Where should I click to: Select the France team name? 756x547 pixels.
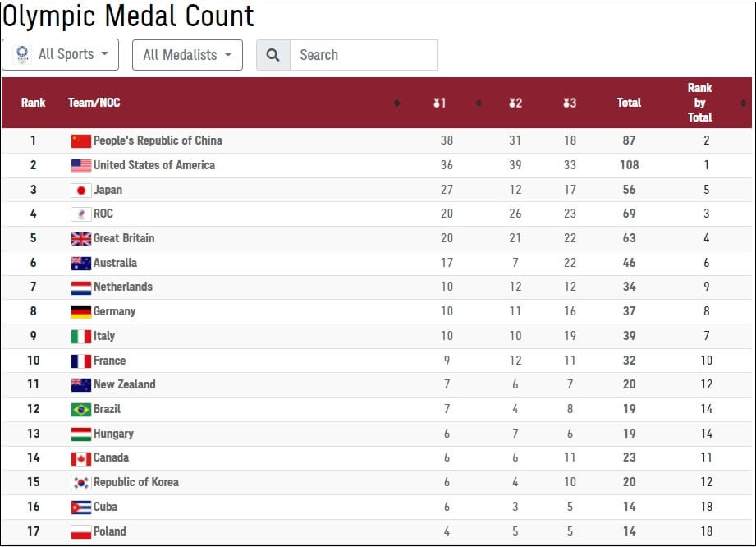pos(109,361)
